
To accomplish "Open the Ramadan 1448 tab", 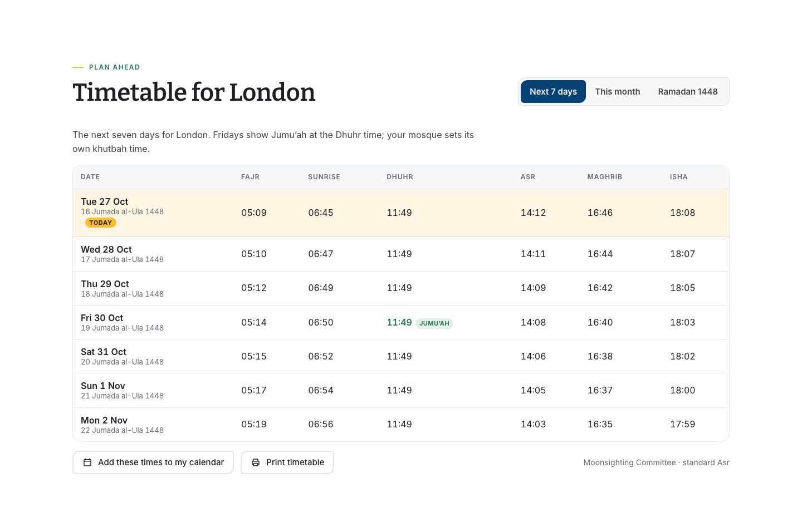I will click(688, 92).
